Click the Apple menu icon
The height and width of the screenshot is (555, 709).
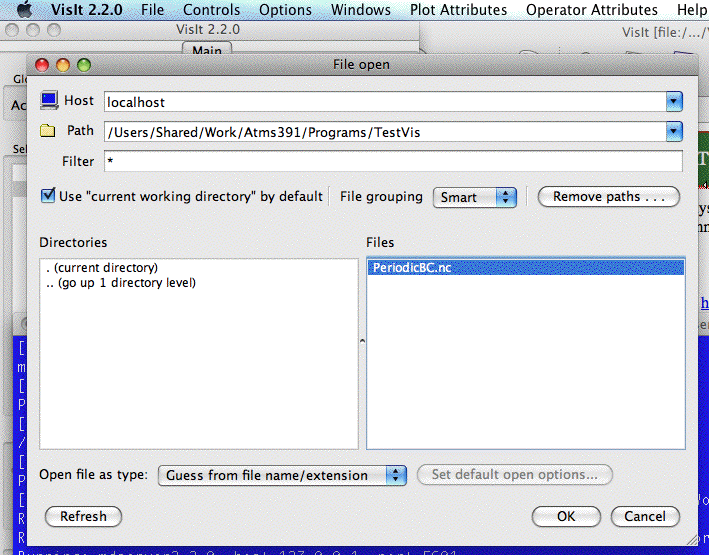click(24, 10)
